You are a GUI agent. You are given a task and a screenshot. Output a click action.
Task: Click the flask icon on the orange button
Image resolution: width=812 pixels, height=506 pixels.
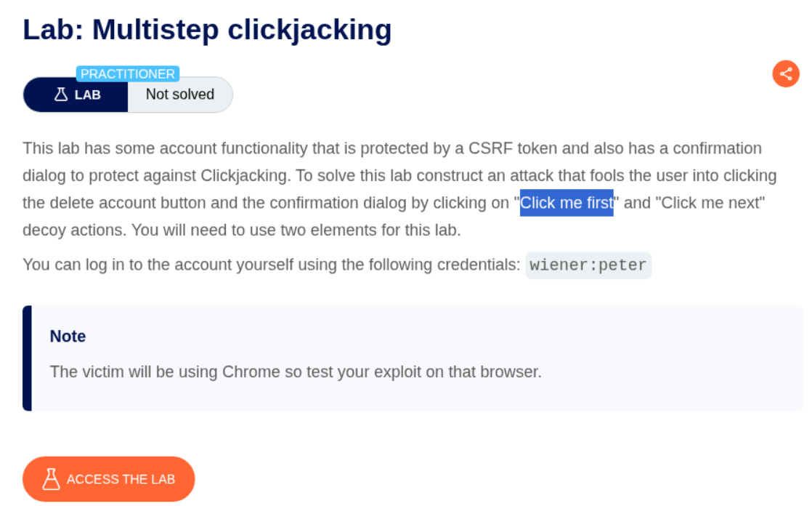coord(51,479)
